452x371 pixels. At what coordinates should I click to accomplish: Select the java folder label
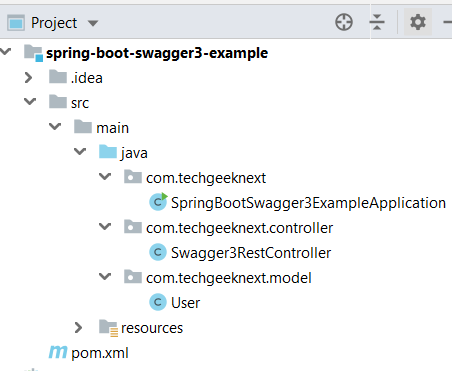tap(134, 153)
